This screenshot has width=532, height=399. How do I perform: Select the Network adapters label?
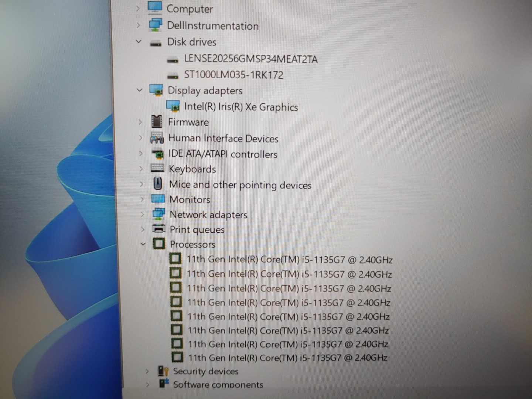pyautogui.click(x=208, y=215)
